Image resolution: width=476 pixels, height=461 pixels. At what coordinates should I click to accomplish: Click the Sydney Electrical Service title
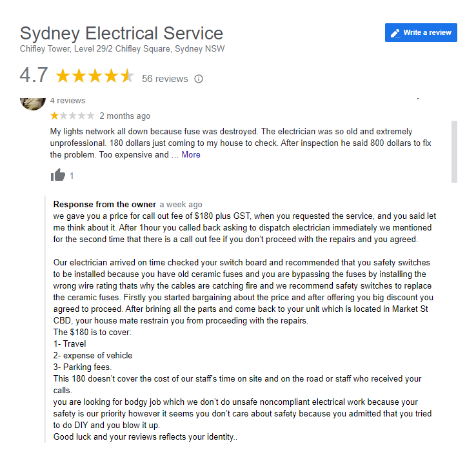[x=121, y=33]
